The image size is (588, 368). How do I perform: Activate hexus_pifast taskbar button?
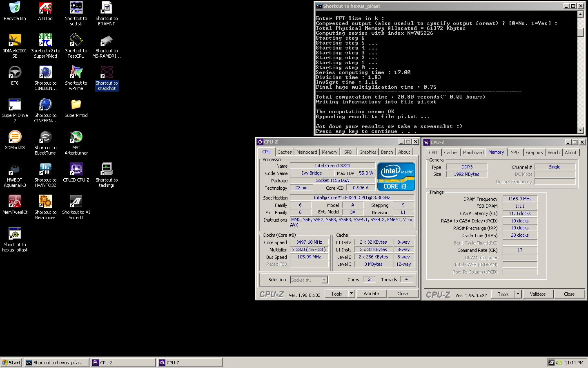[x=56, y=363]
